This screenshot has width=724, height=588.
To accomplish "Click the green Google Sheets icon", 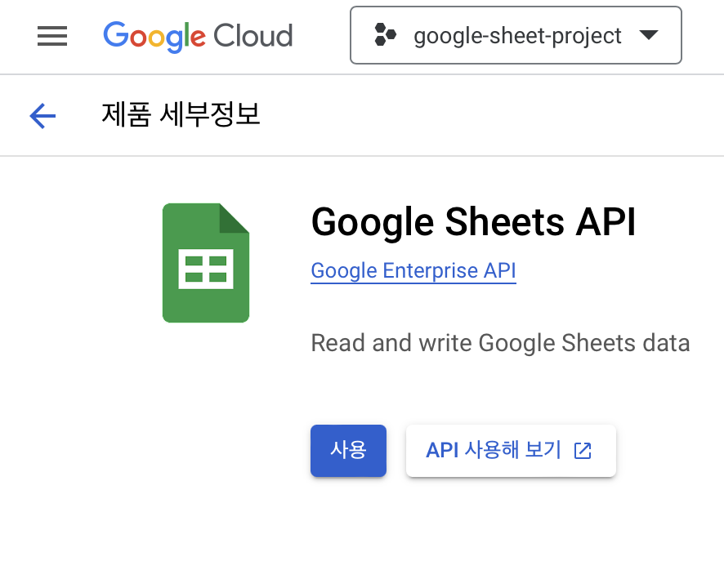I will [x=206, y=263].
